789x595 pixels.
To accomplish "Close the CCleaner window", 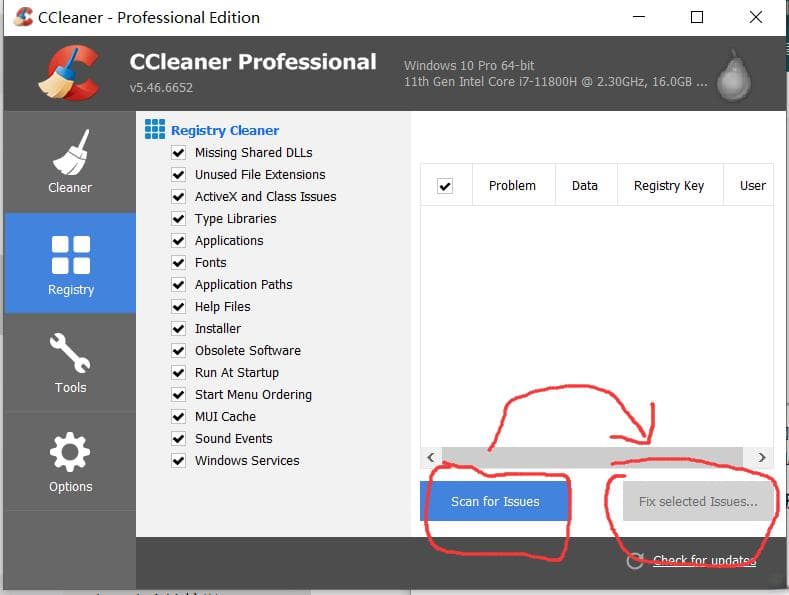I will (x=756, y=17).
